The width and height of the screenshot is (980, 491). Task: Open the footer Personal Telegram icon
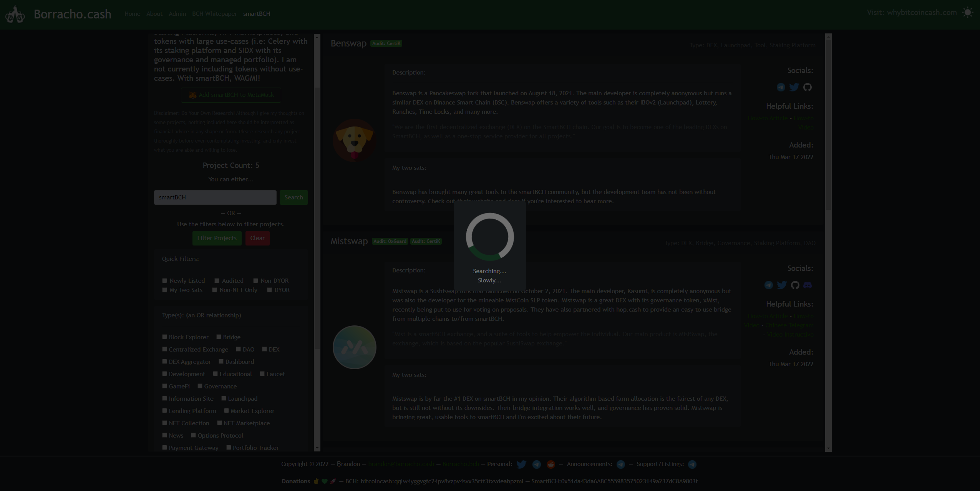pos(537,464)
